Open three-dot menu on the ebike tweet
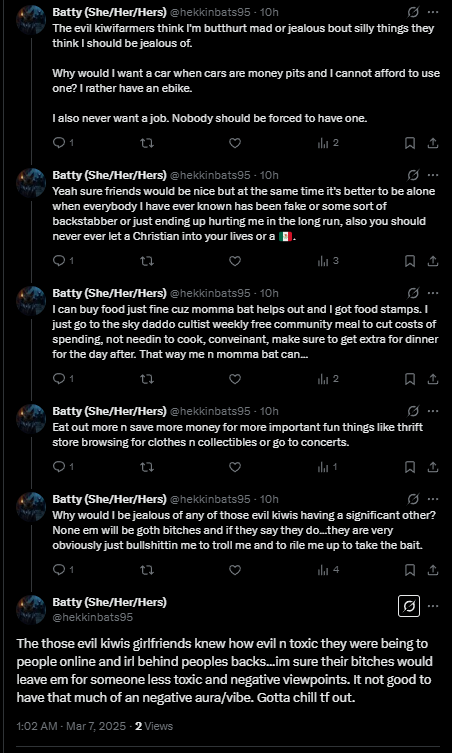The image size is (452, 753). (x=433, y=12)
